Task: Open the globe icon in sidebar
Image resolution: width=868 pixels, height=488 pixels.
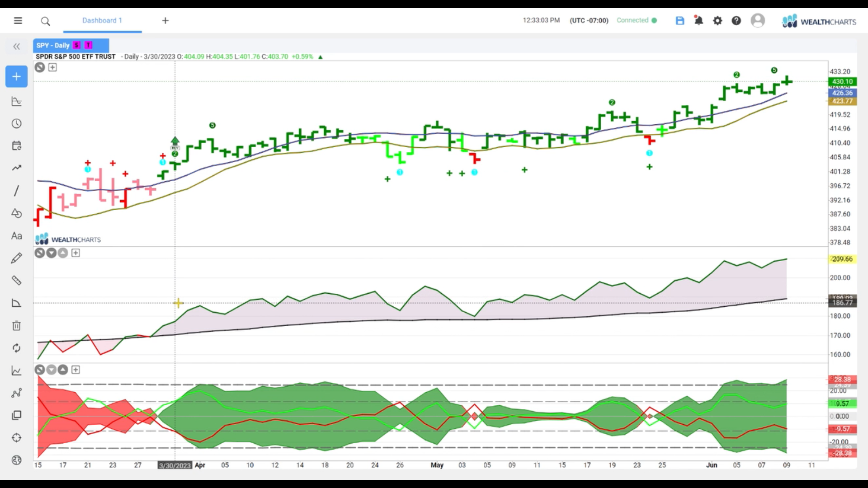Action: (16, 460)
